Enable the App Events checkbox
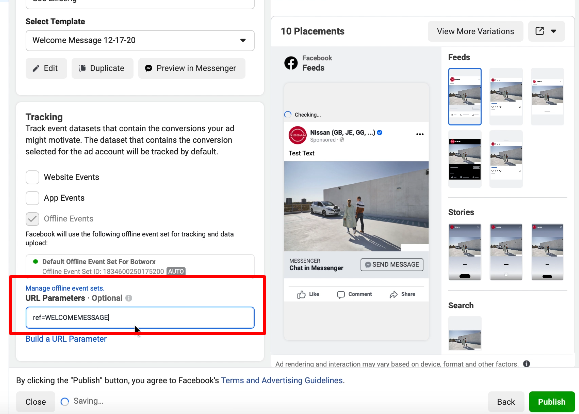This screenshot has width=579, height=414. 32,198
